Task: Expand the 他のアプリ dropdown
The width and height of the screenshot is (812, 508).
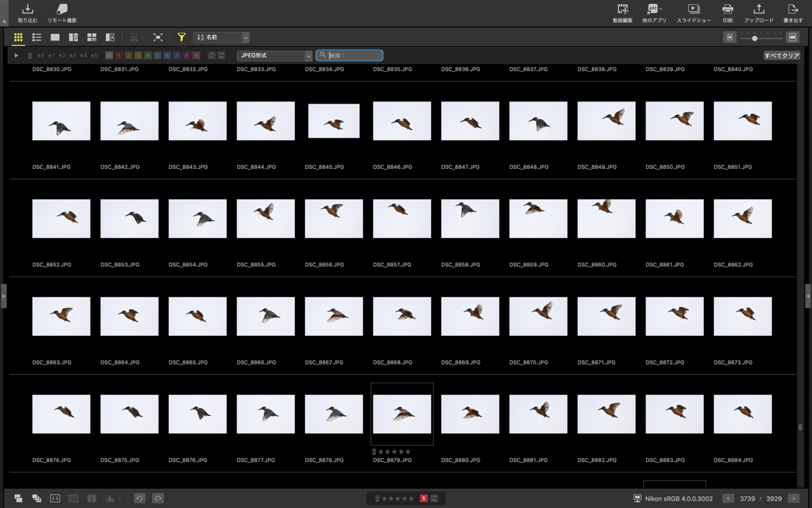Action: (660, 9)
